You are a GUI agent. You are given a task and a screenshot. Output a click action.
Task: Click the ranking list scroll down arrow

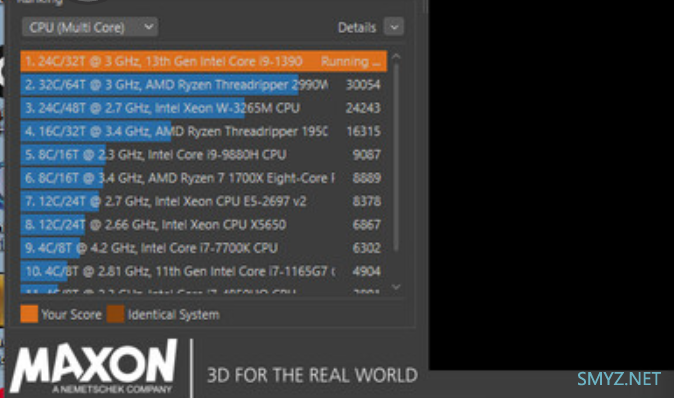tap(396, 287)
